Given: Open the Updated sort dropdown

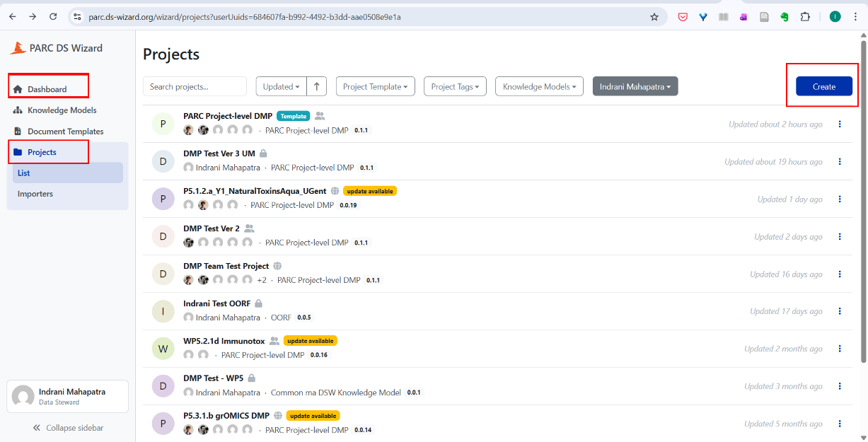Looking at the screenshot, I should (x=281, y=86).
